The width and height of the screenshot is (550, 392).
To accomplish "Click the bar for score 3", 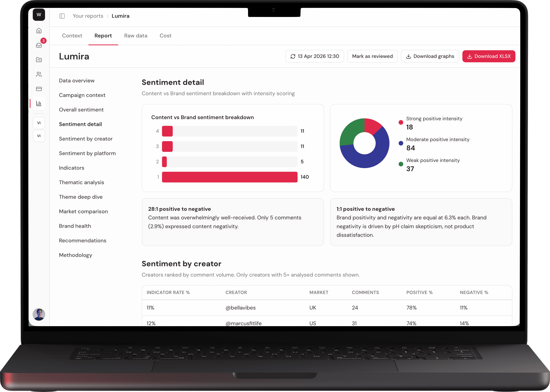I will tap(167, 147).
